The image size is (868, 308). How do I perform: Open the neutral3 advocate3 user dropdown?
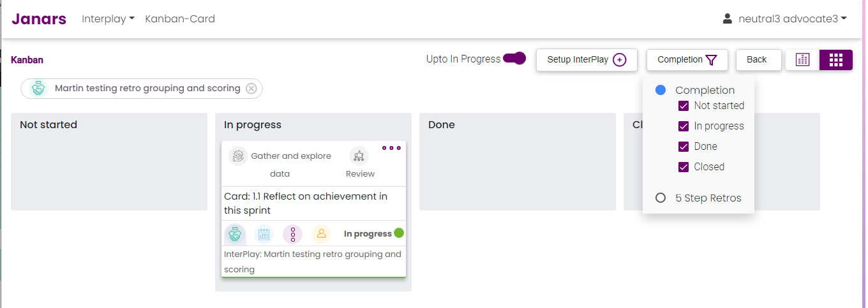click(784, 18)
